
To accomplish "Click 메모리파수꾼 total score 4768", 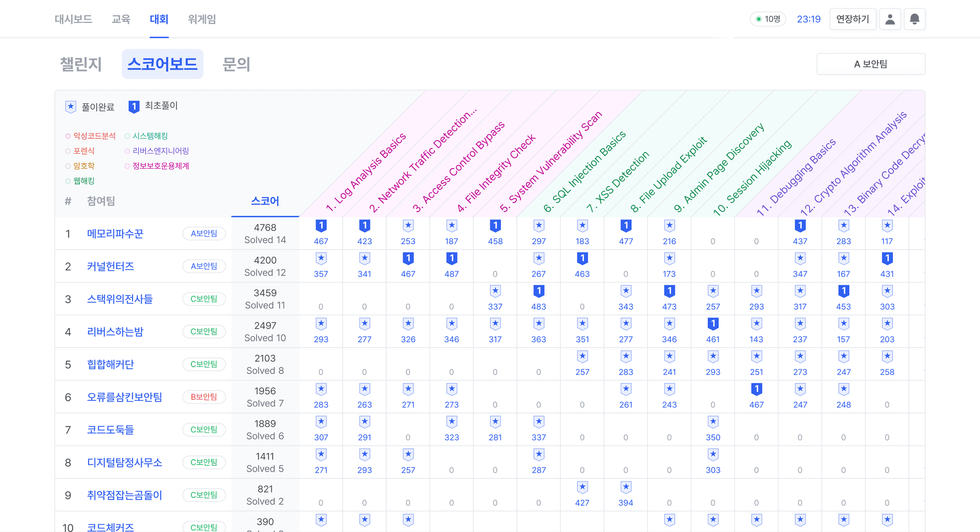I will tap(265, 227).
